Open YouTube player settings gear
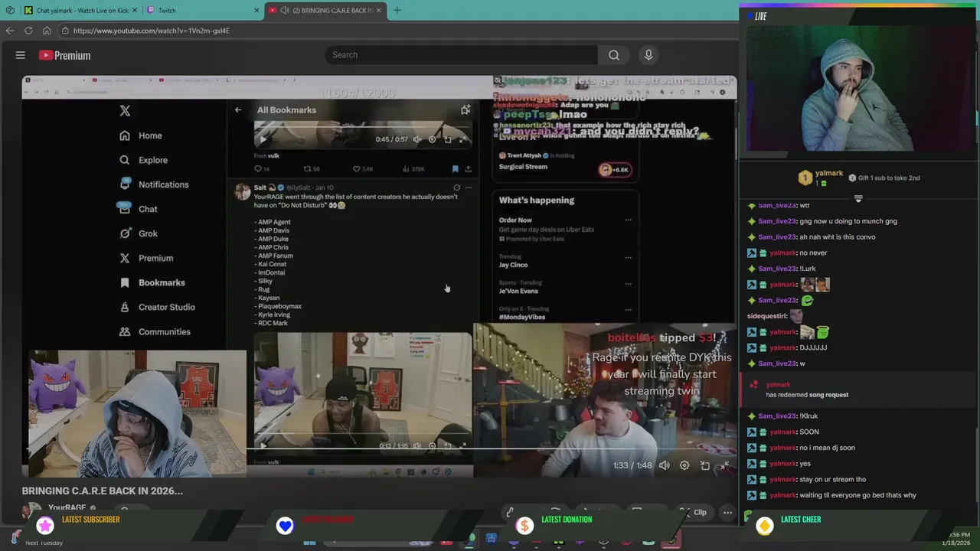This screenshot has width=980, height=551. pyautogui.click(x=684, y=465)
